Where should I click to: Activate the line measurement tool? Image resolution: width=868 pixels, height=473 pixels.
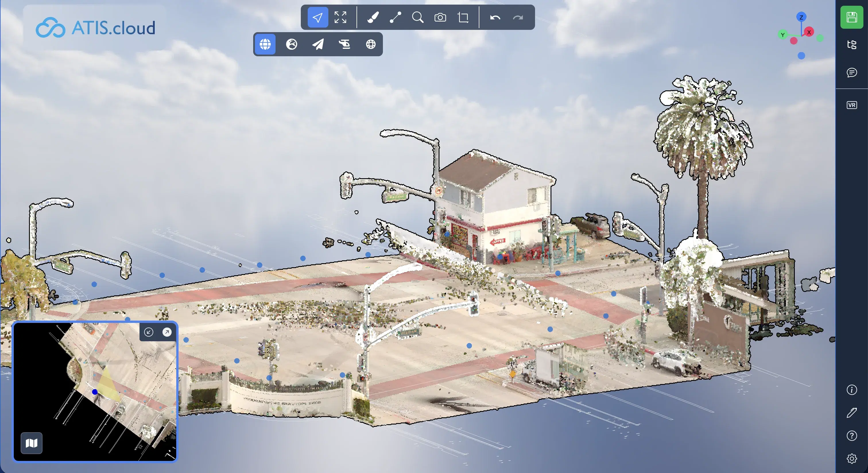coord(396,18)
